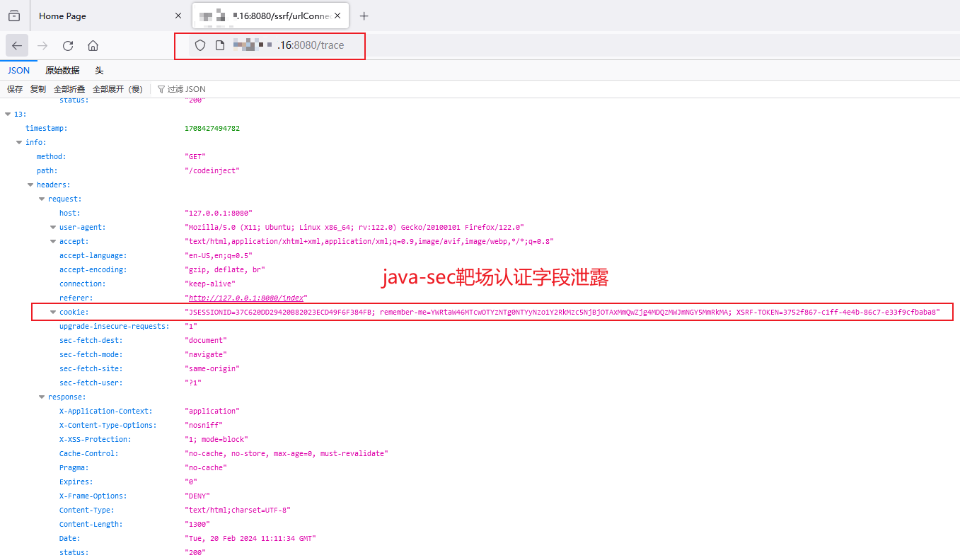Collapse the headers node arrow
960x560 pixels.
[x=30, y=185]
